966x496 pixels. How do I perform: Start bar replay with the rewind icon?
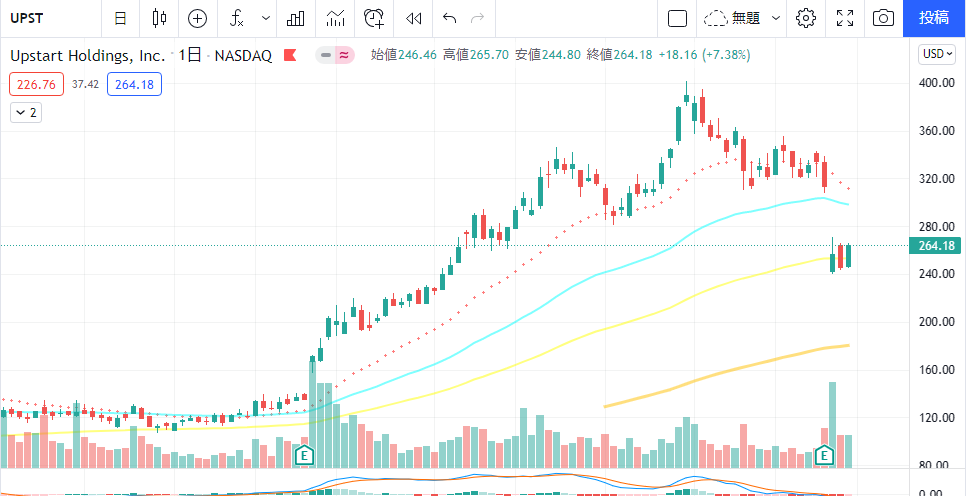click(413, 18)
